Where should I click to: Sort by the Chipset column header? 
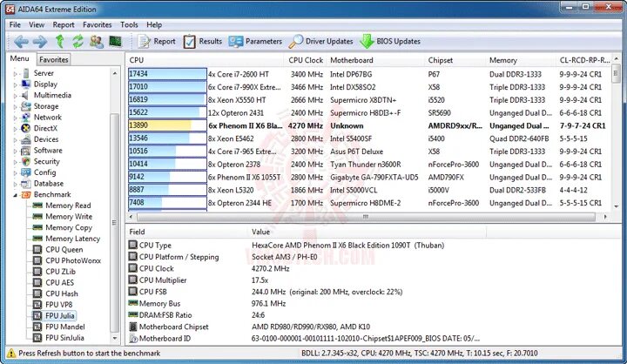click(x=455, y=60)
